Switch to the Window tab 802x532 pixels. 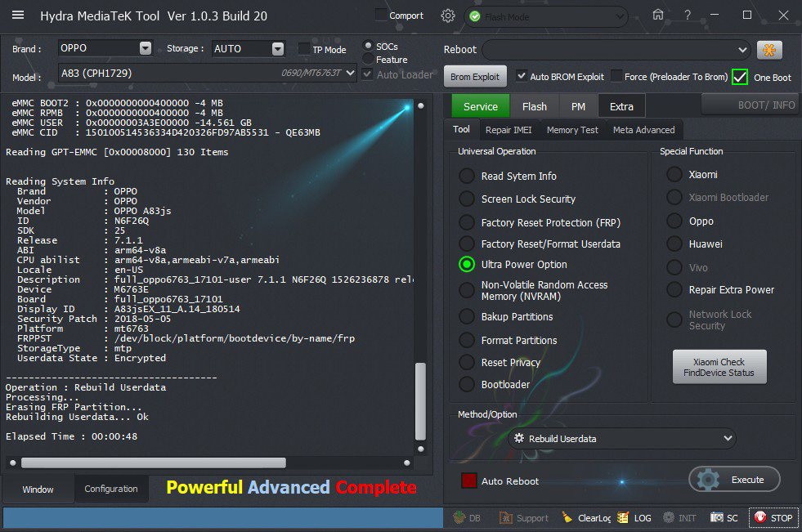pos(38,489)
